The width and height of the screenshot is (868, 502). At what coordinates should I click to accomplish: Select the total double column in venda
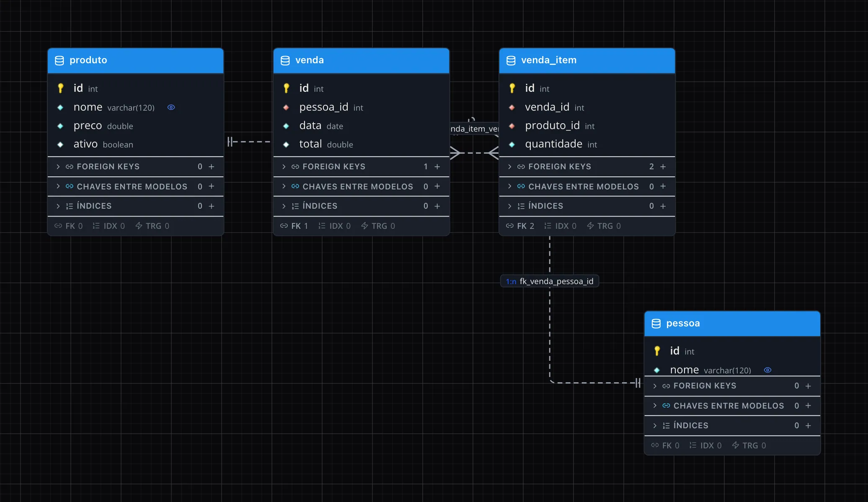pyautogui.click(x=361, y=144)
